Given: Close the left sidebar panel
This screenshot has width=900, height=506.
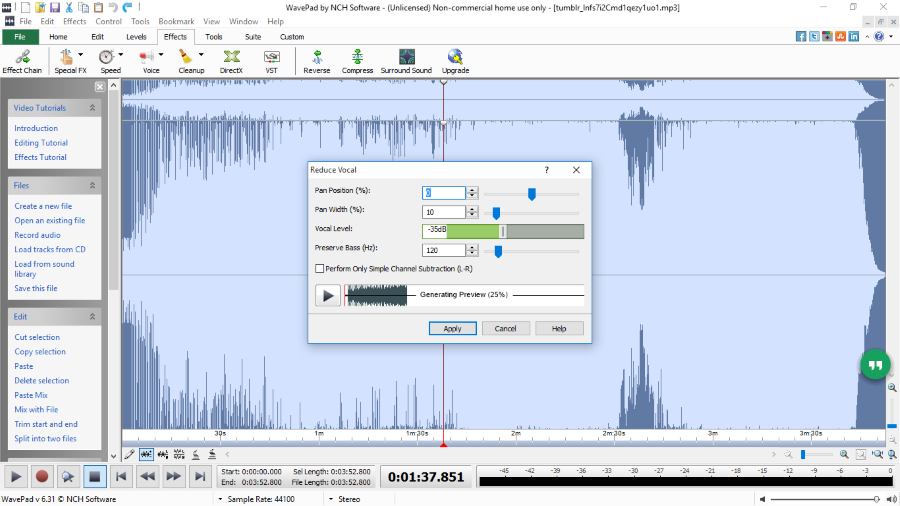Looking at the screenshot, I should (x=100, y=87).
